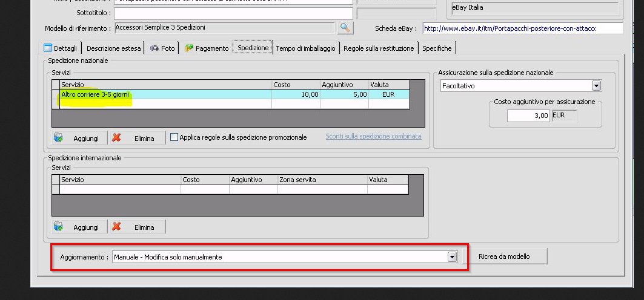Click the Costo aggiuntivo per assicurazione field

(x=528, y=116)
